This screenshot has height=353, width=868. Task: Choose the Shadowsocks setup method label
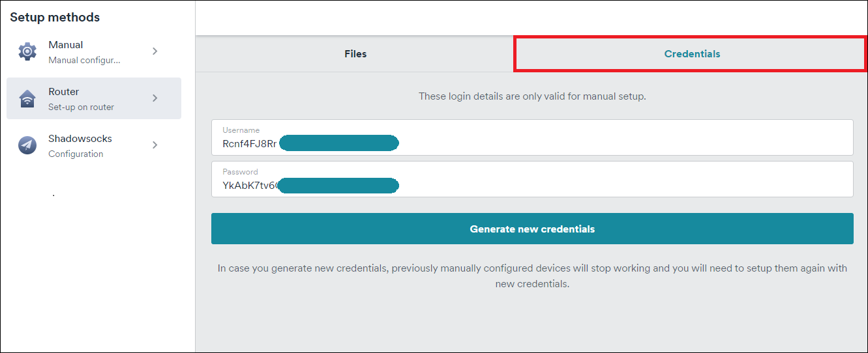click(x=80, y=139)
